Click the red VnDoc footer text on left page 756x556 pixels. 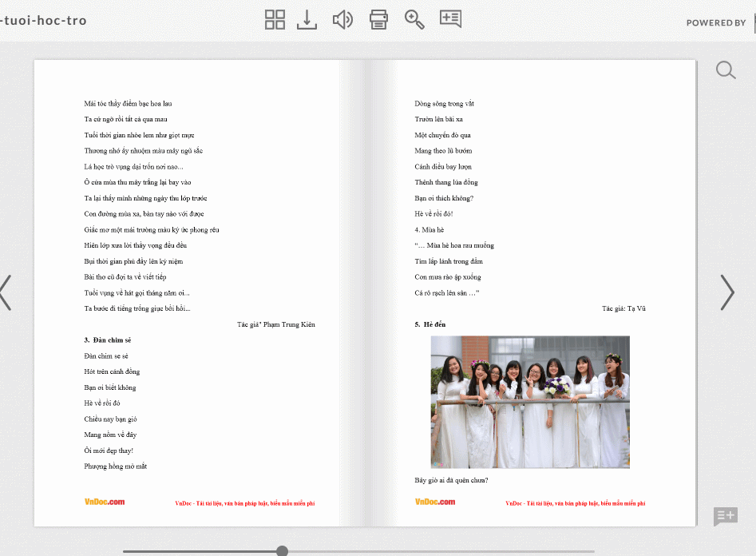(245, 503)
